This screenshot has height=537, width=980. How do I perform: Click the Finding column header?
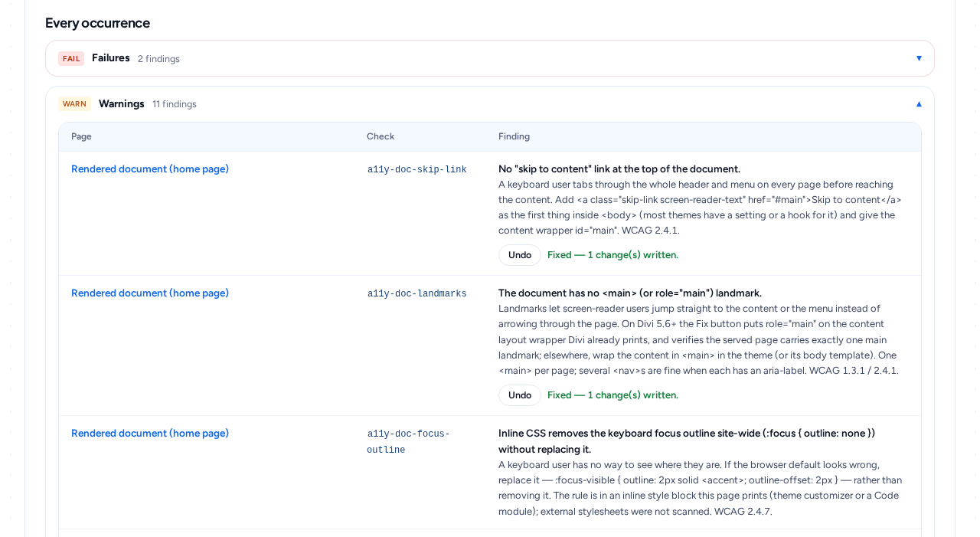(514, 136)
